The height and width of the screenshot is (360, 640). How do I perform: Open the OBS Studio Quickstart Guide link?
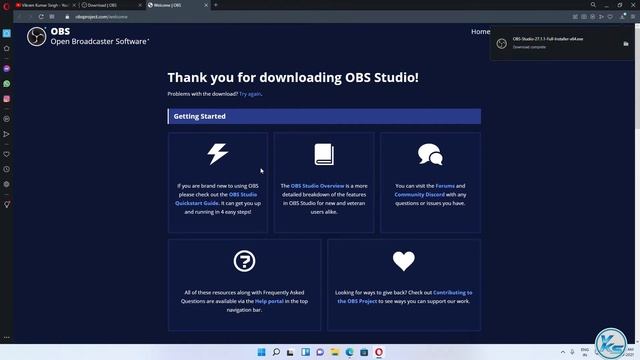point(216,199)
